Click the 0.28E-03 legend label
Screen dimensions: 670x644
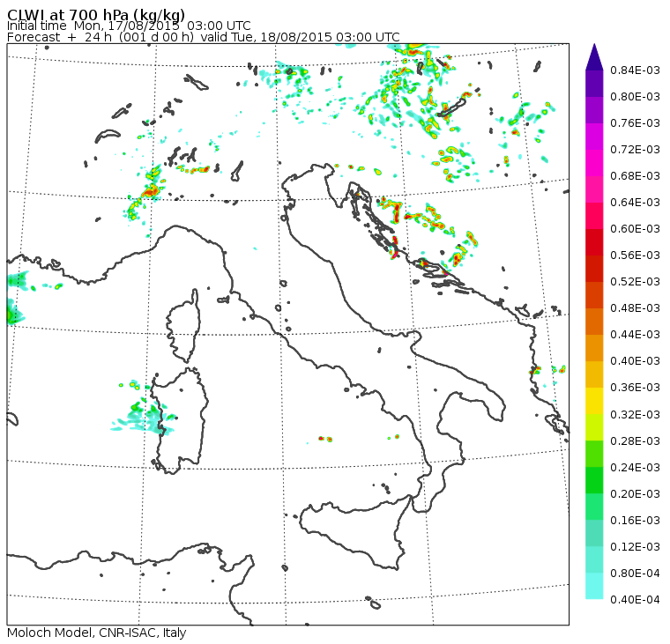click(x=635, y=441)
